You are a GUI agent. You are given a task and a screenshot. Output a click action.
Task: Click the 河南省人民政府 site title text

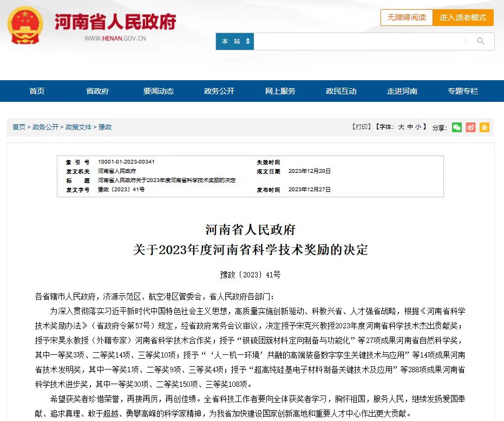pyautogui.click(x=115, y=22)
